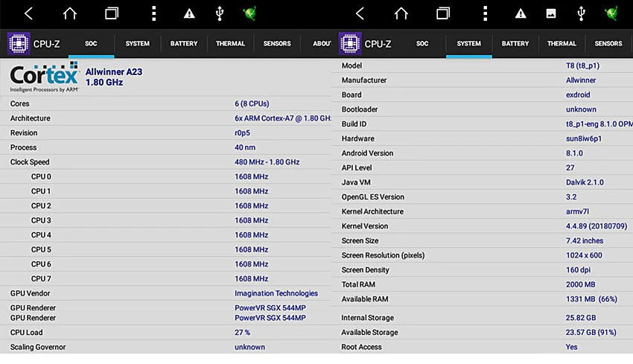Click the CPU-Z chip logo in left screenshot

tap(19, 43)
